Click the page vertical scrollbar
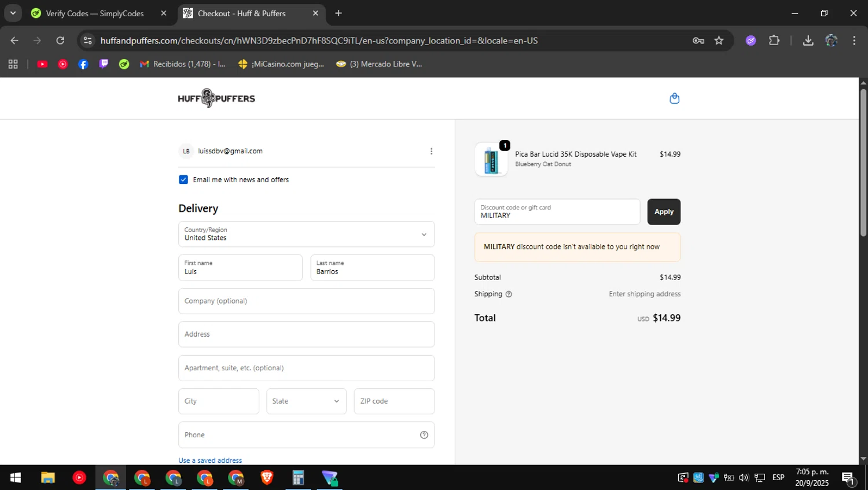Image resolution: width=868 pixels, height=490 pixels. click(x=863, y=162)
